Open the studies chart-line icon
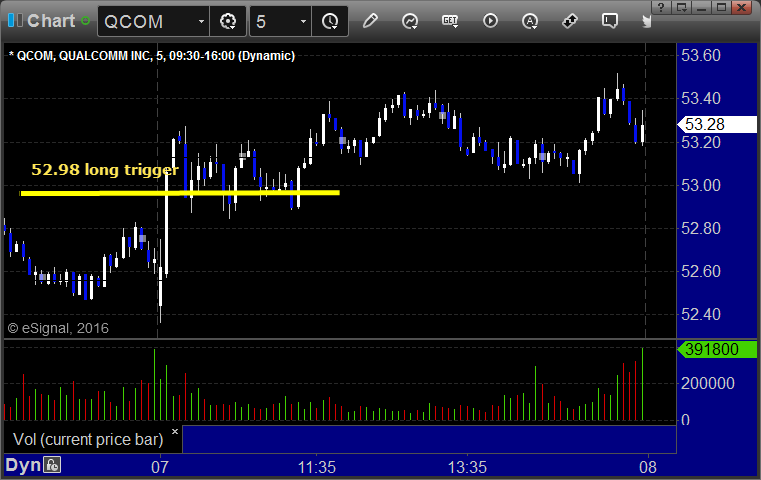The width and height of the screenshot is (761, 480). click(x=410, y=21)
